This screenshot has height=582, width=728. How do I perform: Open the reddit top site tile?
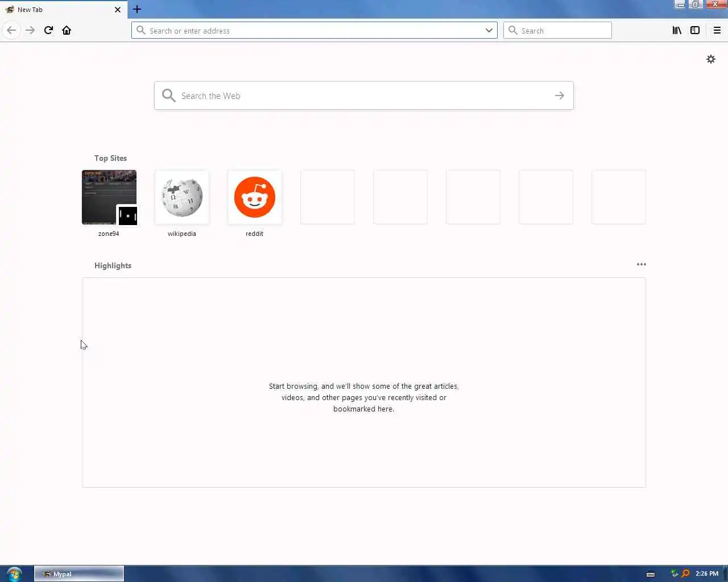coord(255,197)
